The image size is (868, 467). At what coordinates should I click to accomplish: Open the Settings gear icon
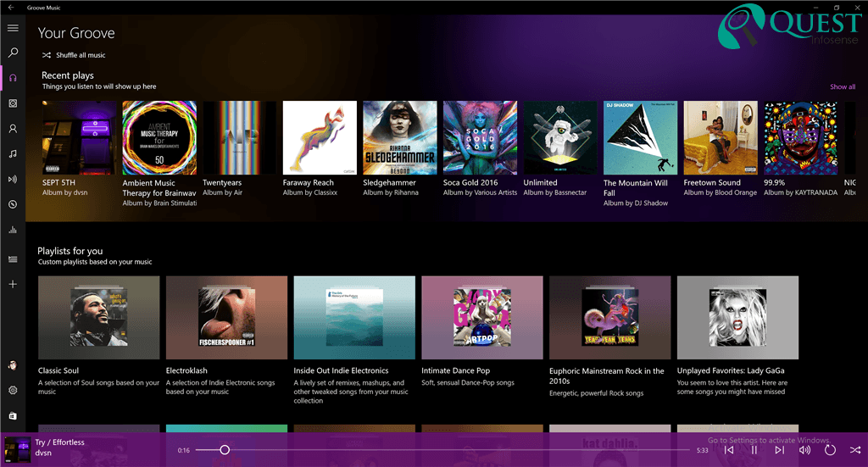coord(13,390)
